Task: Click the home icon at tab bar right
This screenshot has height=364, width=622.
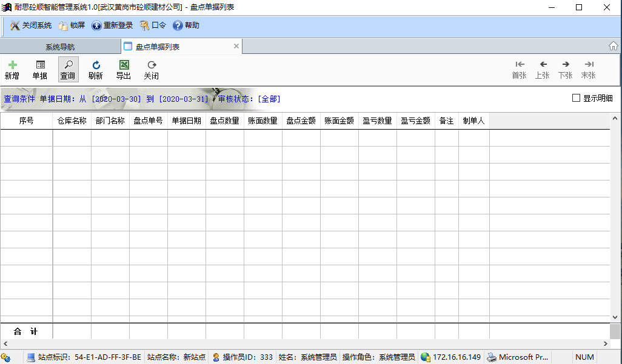Action: (614, 46)
